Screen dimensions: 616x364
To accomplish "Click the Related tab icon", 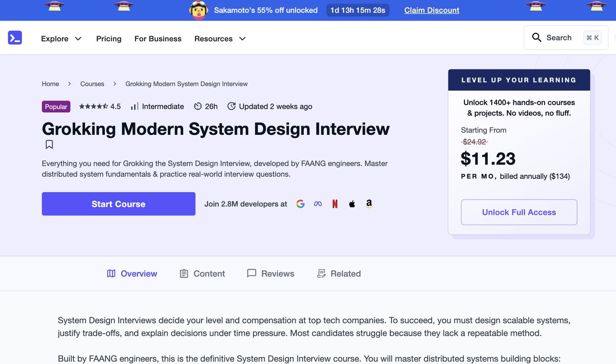I will click(321, 274).
